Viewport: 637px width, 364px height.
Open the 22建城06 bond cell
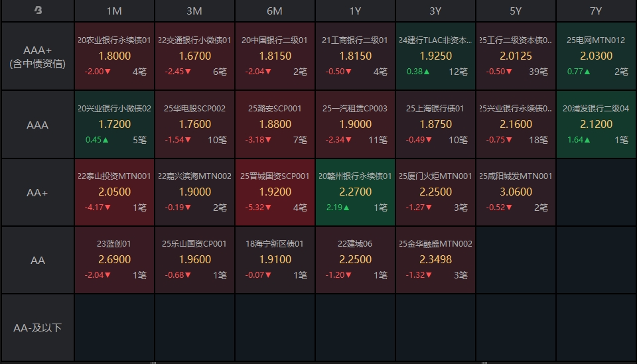[x=355, y=260]
